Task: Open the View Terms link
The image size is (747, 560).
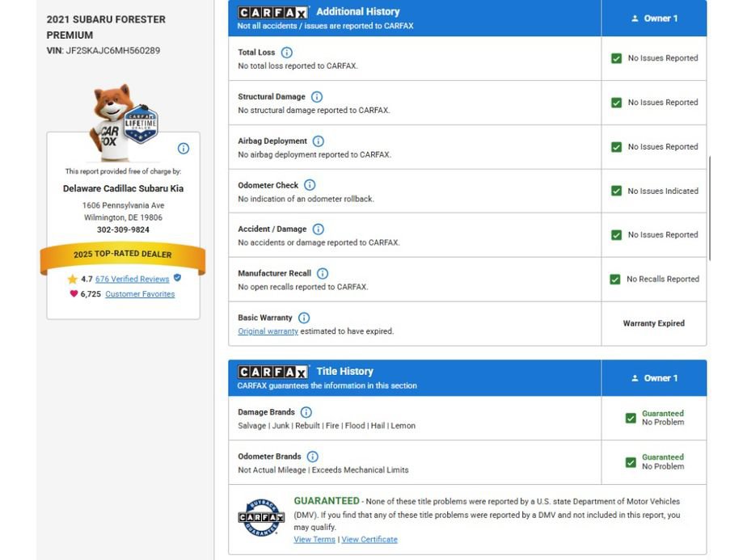Action: pos(314,539)
